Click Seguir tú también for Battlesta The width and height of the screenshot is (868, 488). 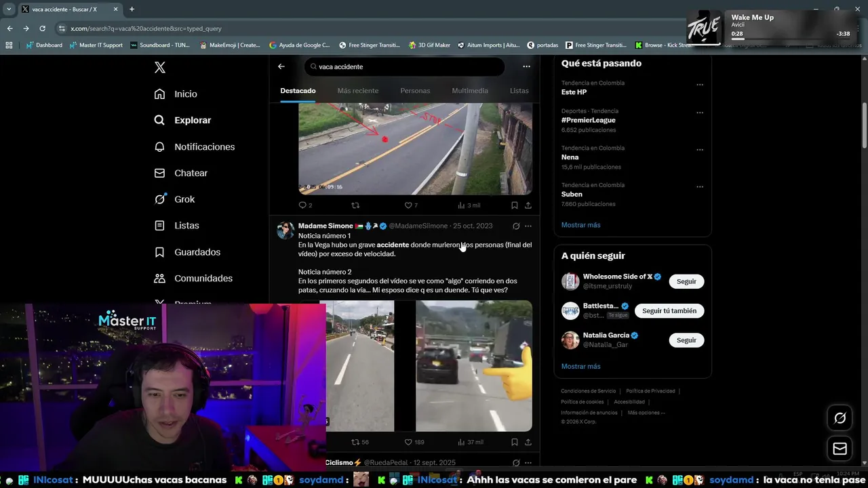pyautogui.click(x=669, y=310)
